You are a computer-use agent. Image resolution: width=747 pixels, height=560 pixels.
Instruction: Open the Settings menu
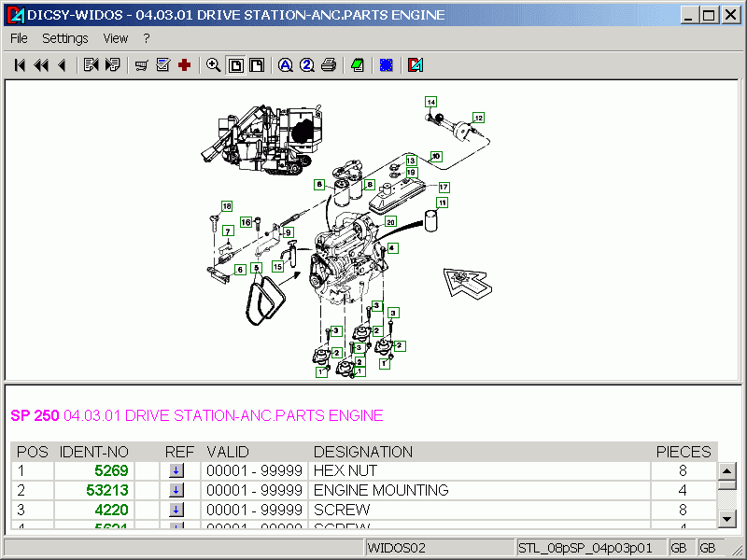point(65,38)
